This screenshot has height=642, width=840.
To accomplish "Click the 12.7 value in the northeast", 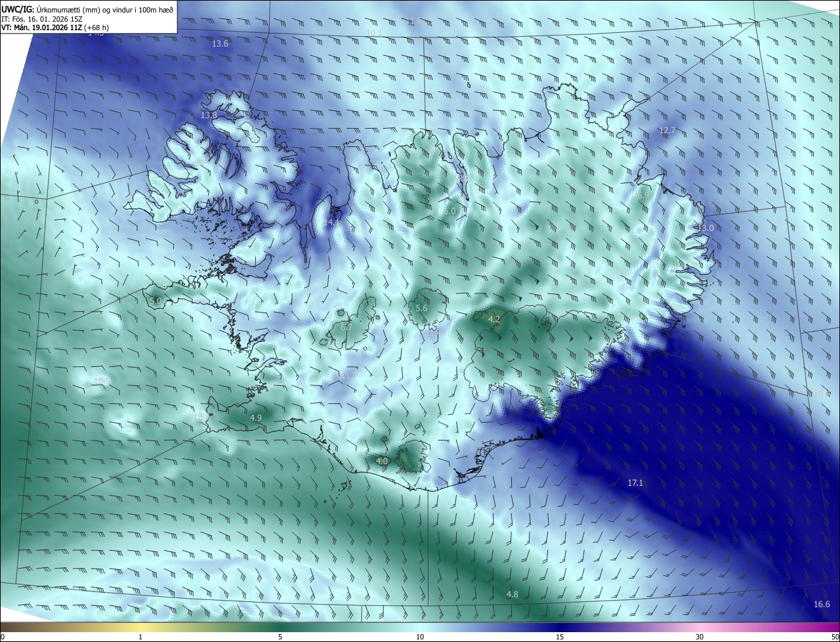I will tap(667, 131).
